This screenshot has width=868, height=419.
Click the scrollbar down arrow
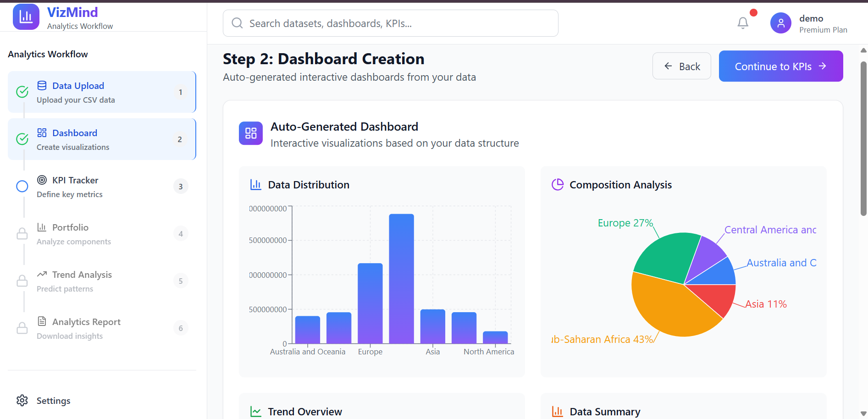(x=863, y=413)
